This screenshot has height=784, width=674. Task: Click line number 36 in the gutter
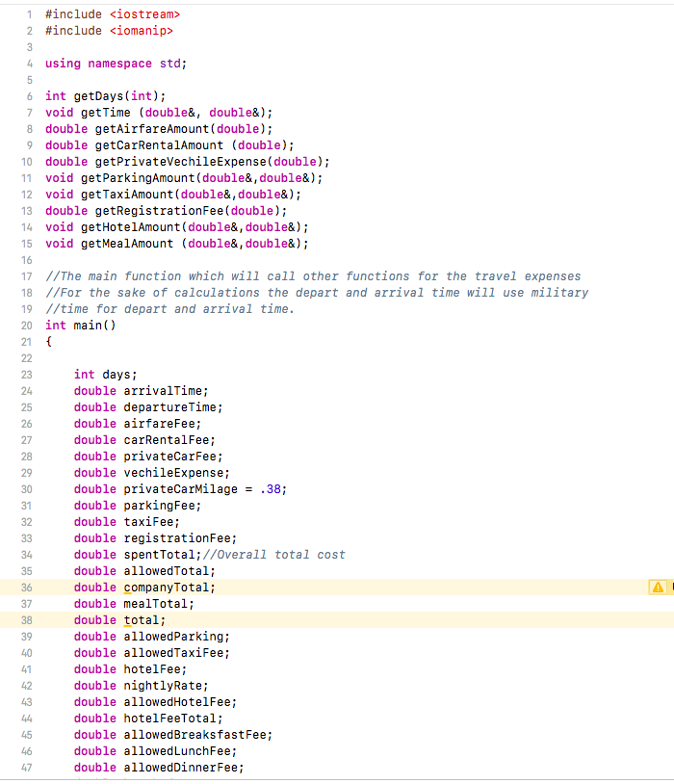[x=27, y=588]
